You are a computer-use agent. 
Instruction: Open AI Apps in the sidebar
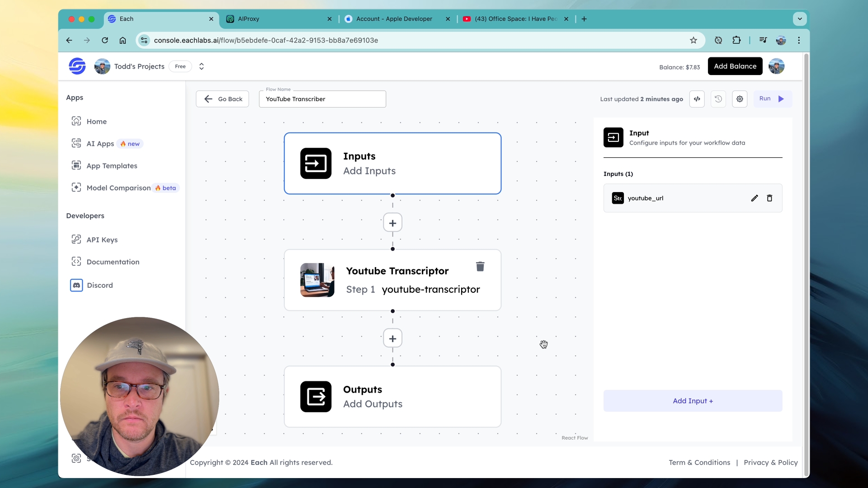tap(100, 144)
